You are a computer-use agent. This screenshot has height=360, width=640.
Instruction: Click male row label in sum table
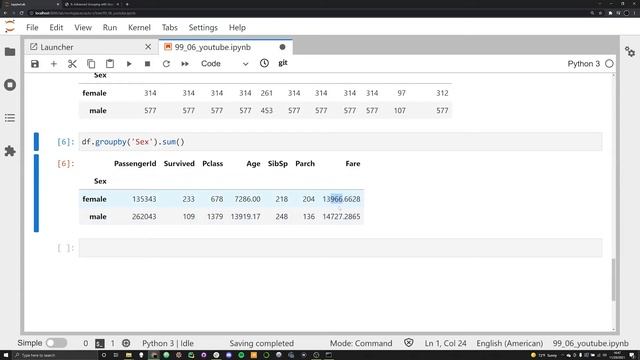[98, 216]
